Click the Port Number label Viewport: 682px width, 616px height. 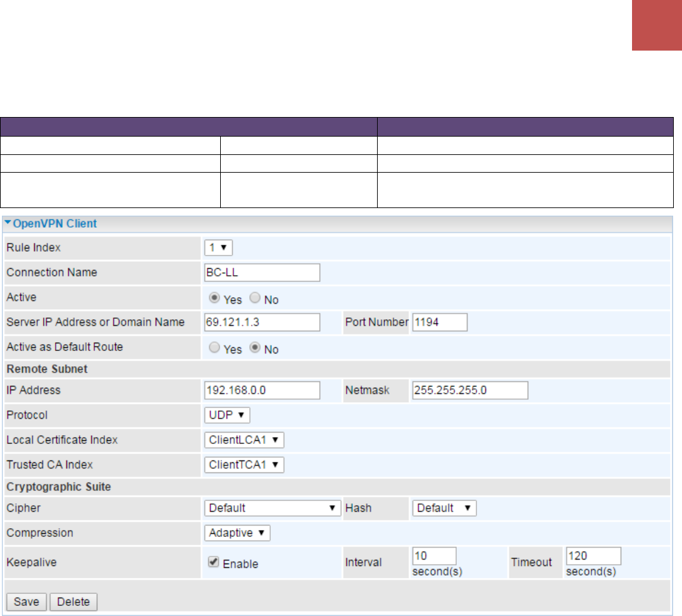point(376,322)
